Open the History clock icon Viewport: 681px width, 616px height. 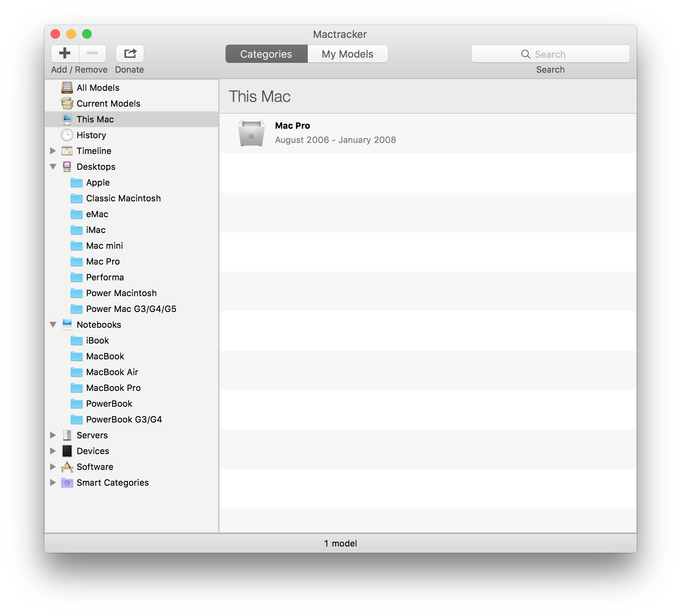(x=67, y=135)
